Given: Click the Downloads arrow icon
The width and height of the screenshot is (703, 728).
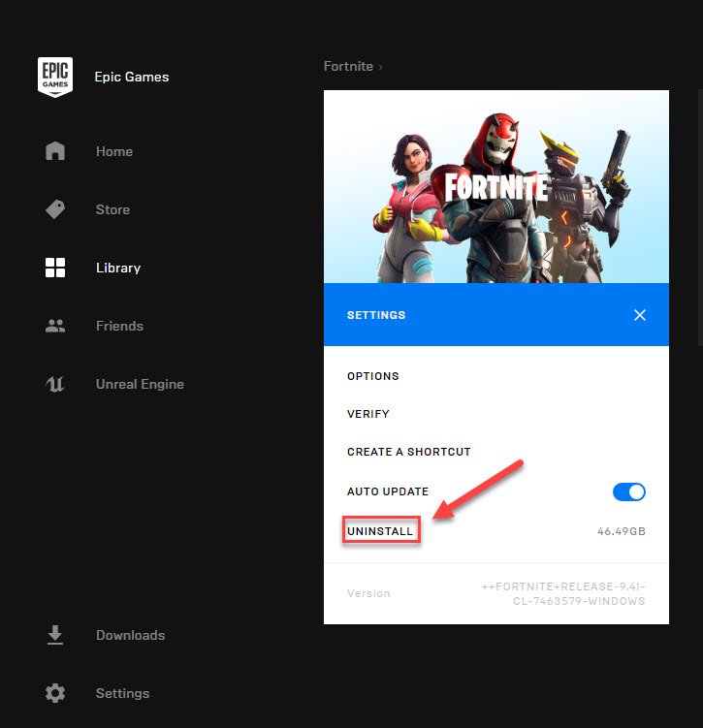Looking at the screenshot, I should [55, 635].
